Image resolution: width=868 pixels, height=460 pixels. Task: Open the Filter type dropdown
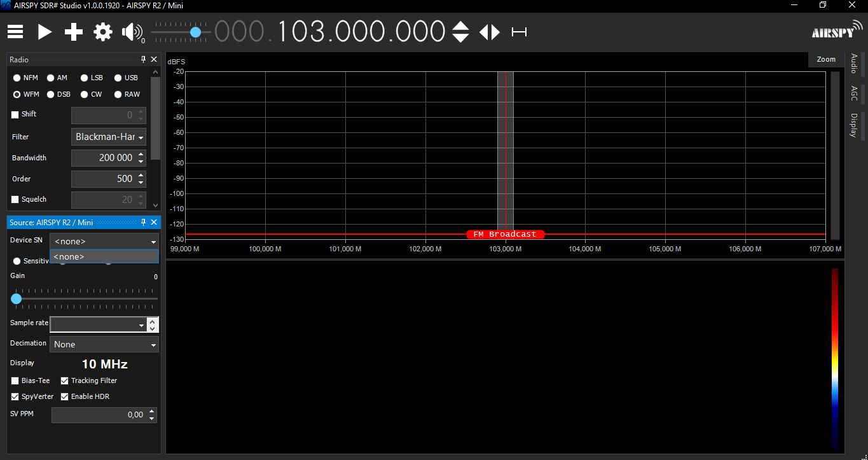point(109,137)
